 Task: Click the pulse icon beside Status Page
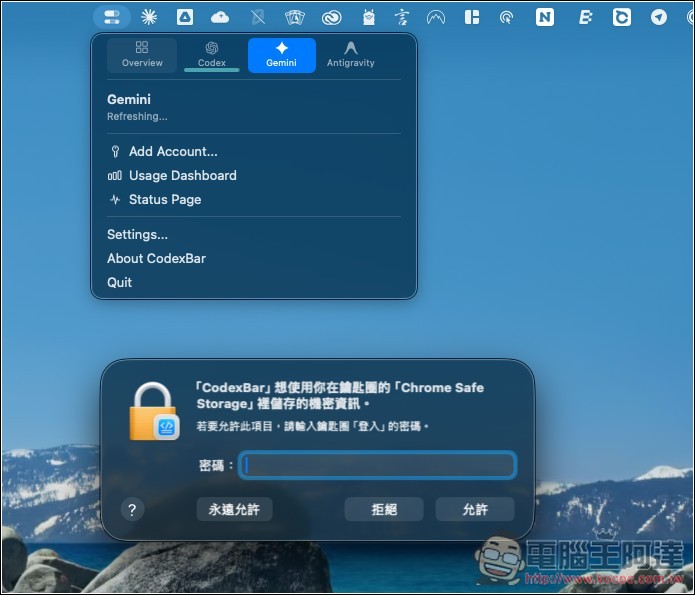coord(115,200)
